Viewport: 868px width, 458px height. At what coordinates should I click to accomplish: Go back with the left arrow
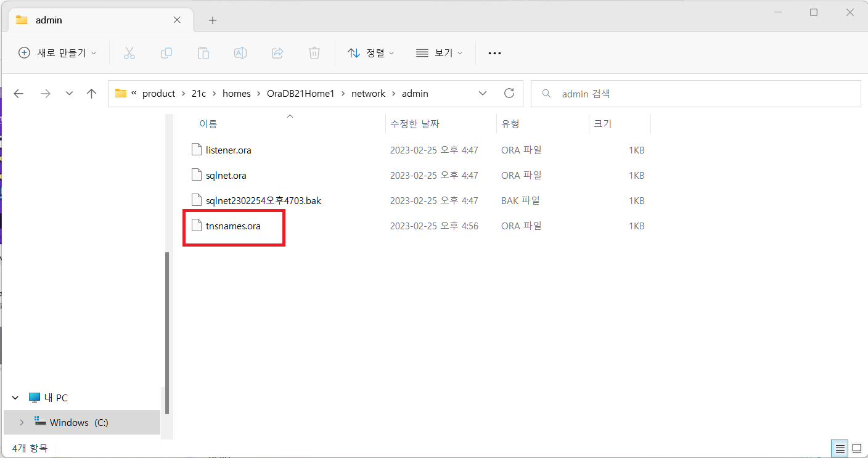click(18, 94)
